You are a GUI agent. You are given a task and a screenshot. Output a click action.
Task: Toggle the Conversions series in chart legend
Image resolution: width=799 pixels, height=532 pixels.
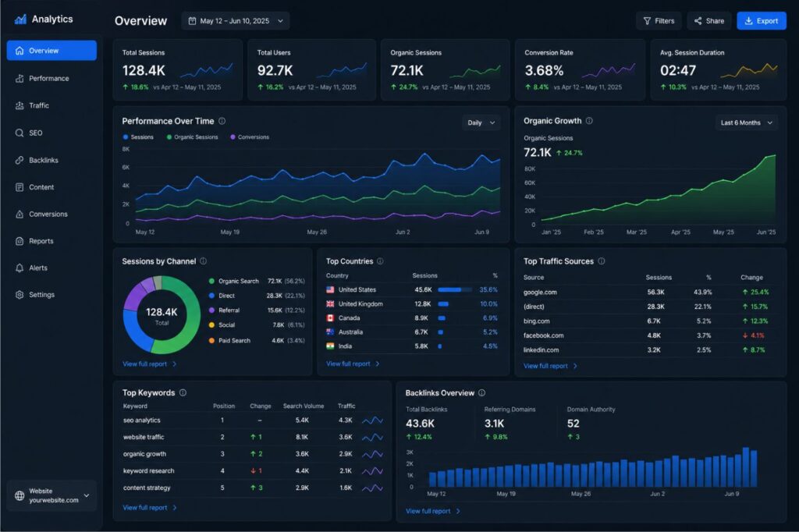(x=250, y=137)
